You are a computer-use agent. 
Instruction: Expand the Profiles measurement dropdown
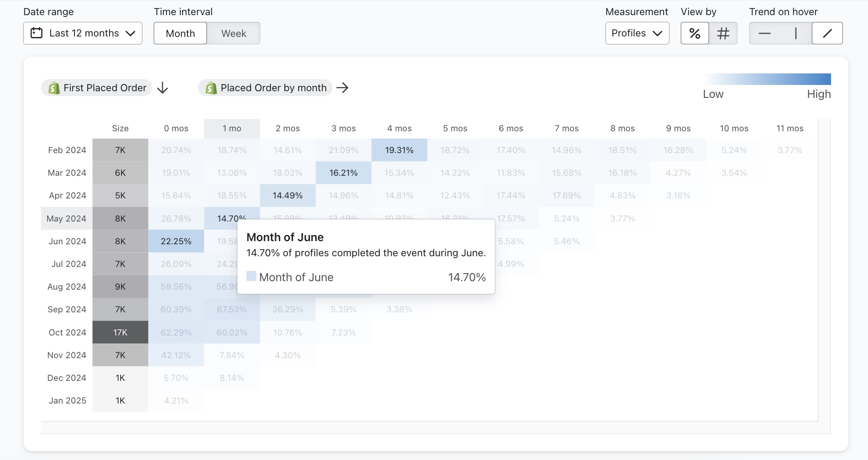tap(637, 33)
